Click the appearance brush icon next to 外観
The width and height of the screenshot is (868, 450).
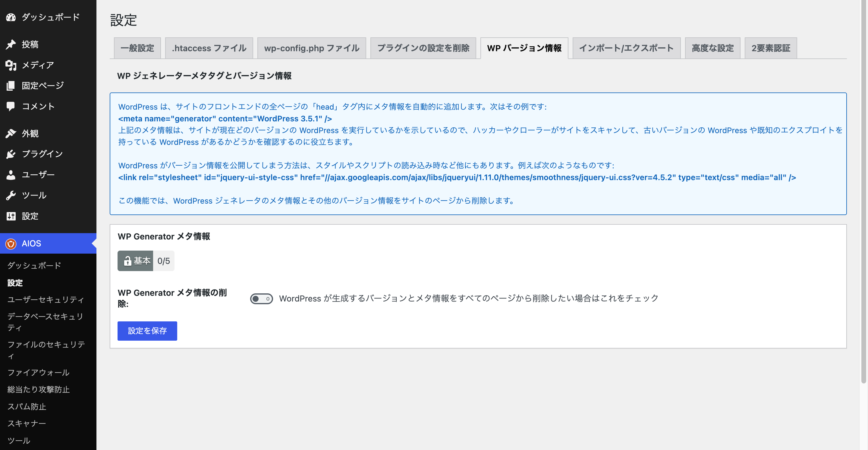click(11, 134)
